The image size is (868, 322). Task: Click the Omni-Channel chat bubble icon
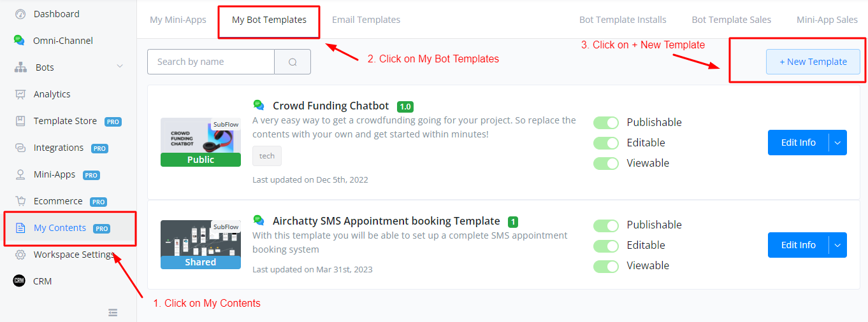pos(19,41)
